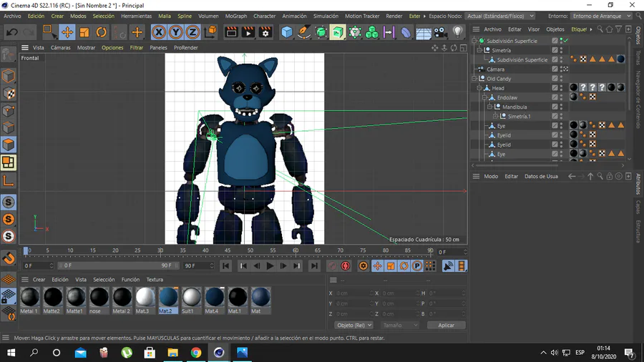The image size is (644, 362).
Task: Toggle Eyelid visibility dots, first row
Action: (562, 135)
